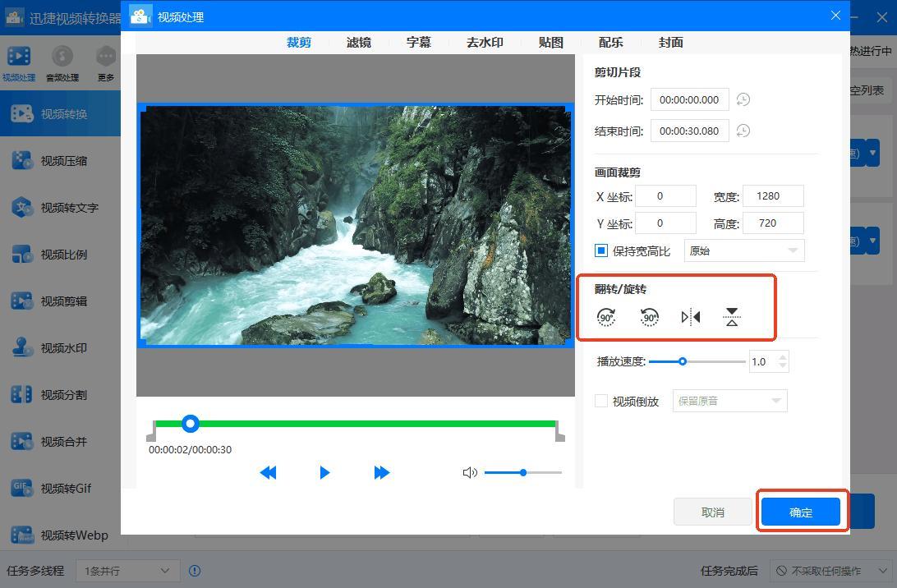Click the 取消 button

713,512
